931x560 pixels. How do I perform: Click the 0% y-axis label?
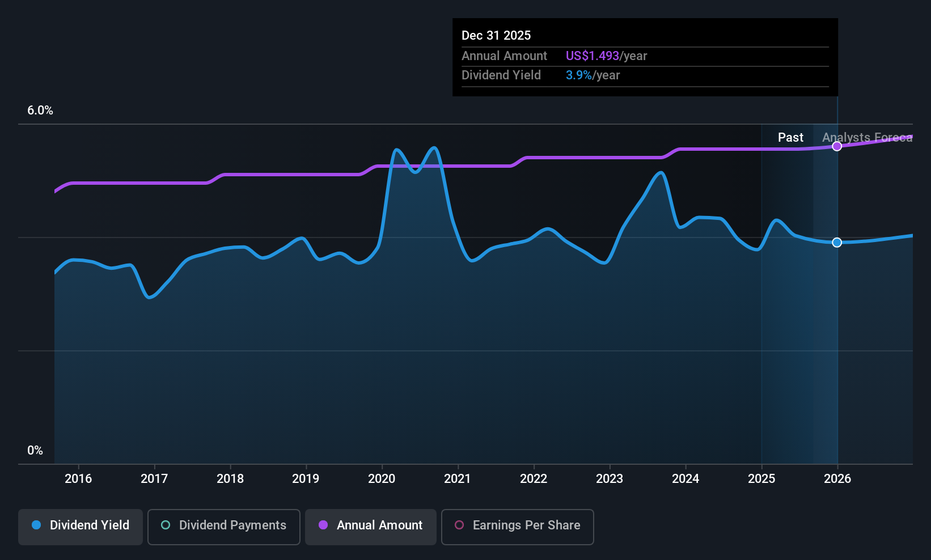click(x=35, y=451)
